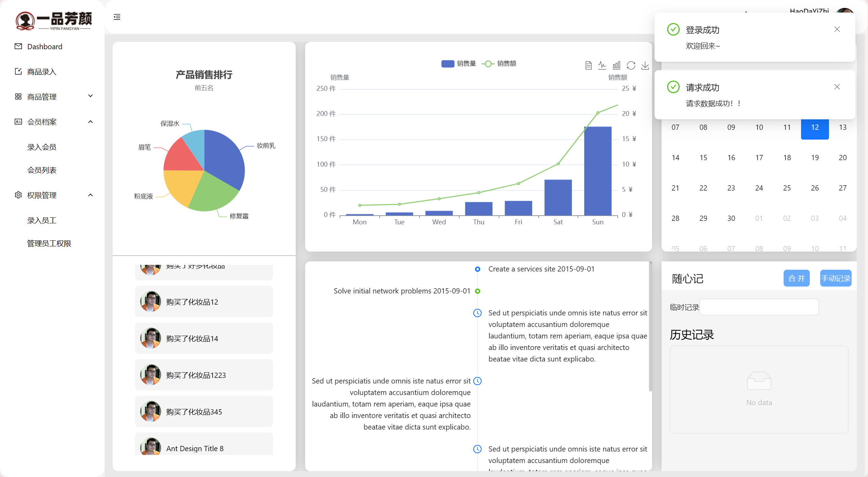Click the first clock icon on the timeline
Screen dimensions: 868x477
click(x=477, y=313)
